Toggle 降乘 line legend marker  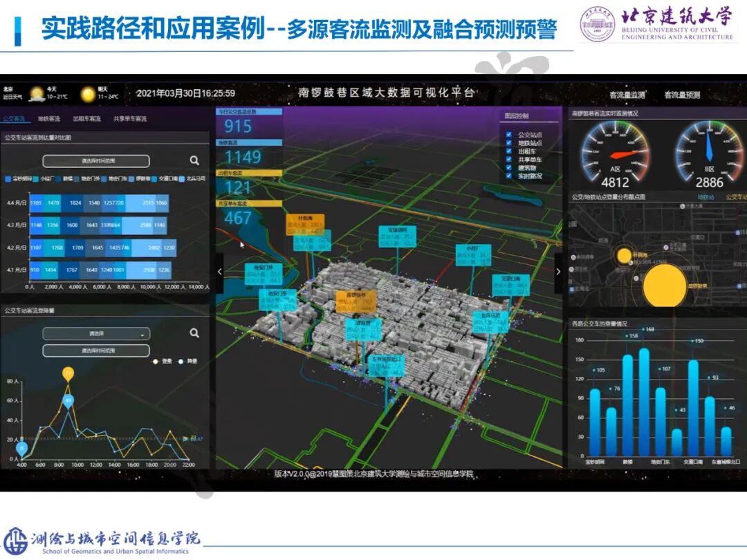click(181, 362)
